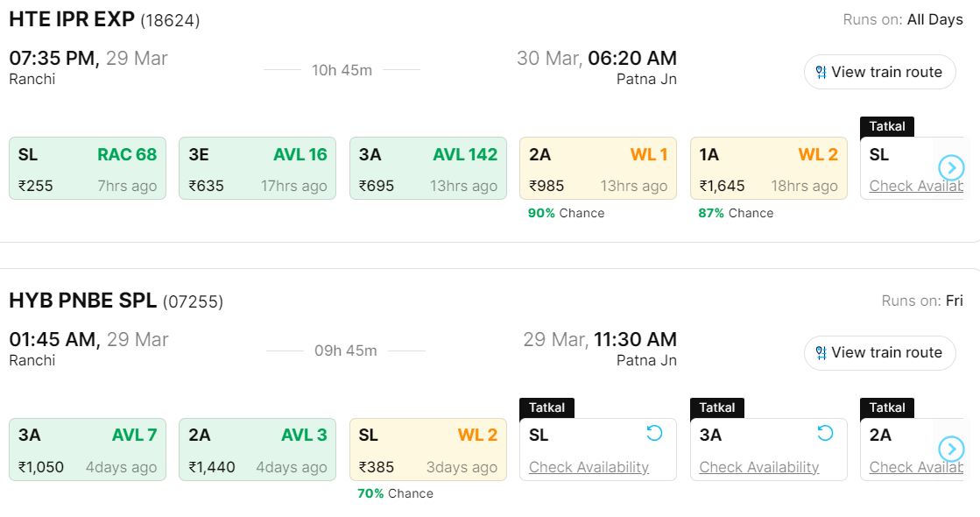The image size is (980, 517).
Task: Select 1A WL 2 at ₹1,645
Action: (768, 168)
